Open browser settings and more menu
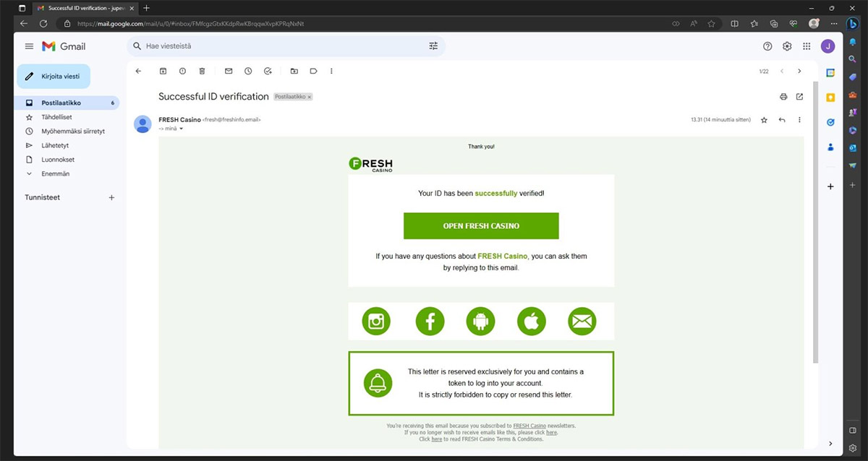Viewport: 868px width, 461px height. click(x=834, y=24)
